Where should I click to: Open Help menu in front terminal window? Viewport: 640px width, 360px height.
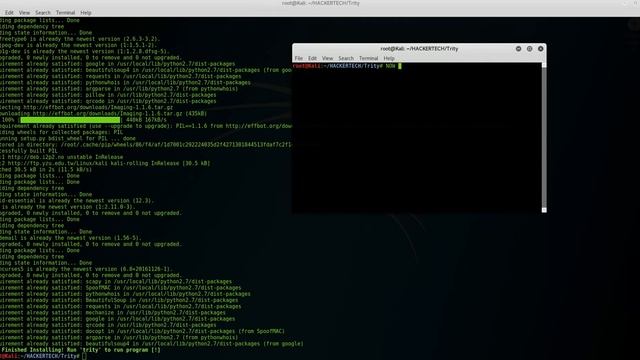[389, 58]
